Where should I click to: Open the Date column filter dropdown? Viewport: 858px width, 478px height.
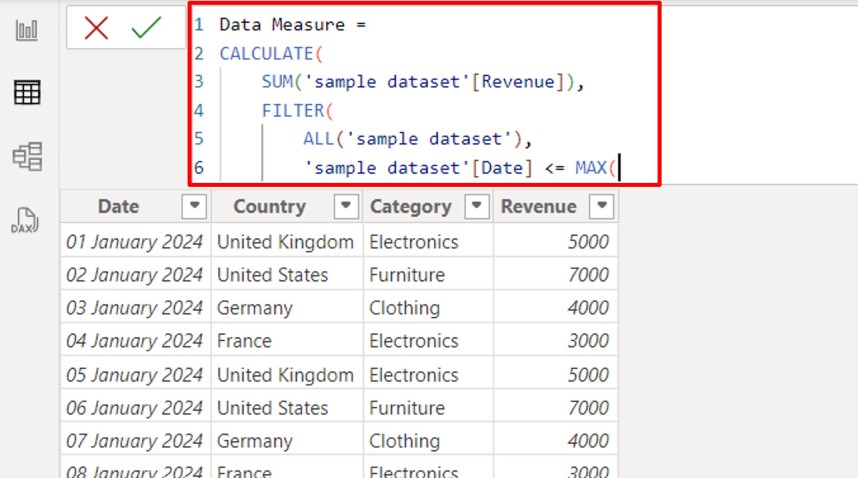[x=194, y=206]
